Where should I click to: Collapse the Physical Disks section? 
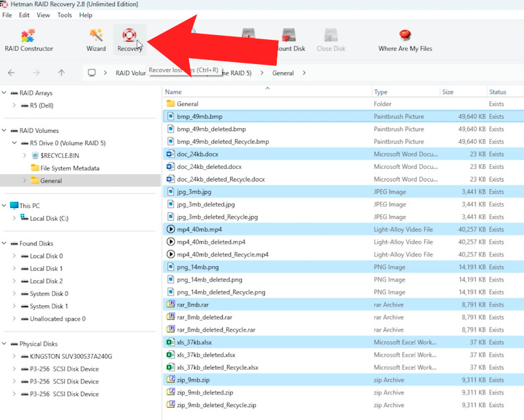point(4,344)
